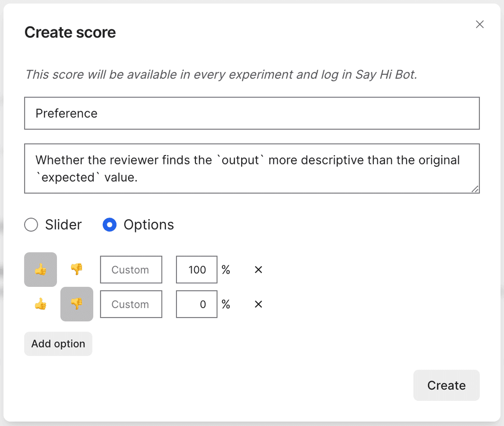Click the Preference name field
The image size is (504, 426).
point(252,113)
